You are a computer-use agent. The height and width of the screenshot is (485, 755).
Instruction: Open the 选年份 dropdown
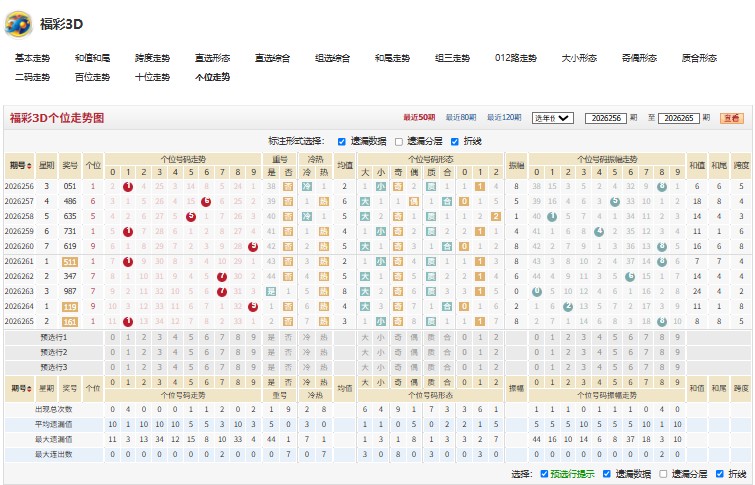pos(553,118)
